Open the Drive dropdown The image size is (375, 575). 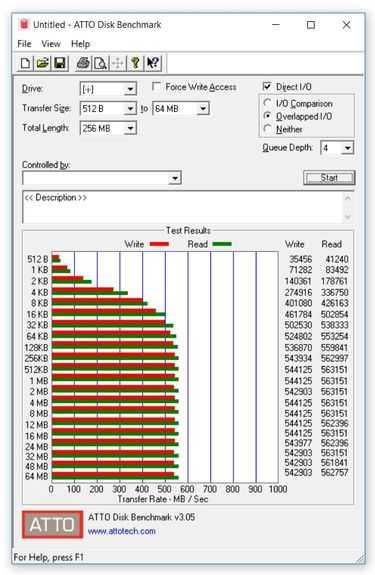(x=130, y=89)
